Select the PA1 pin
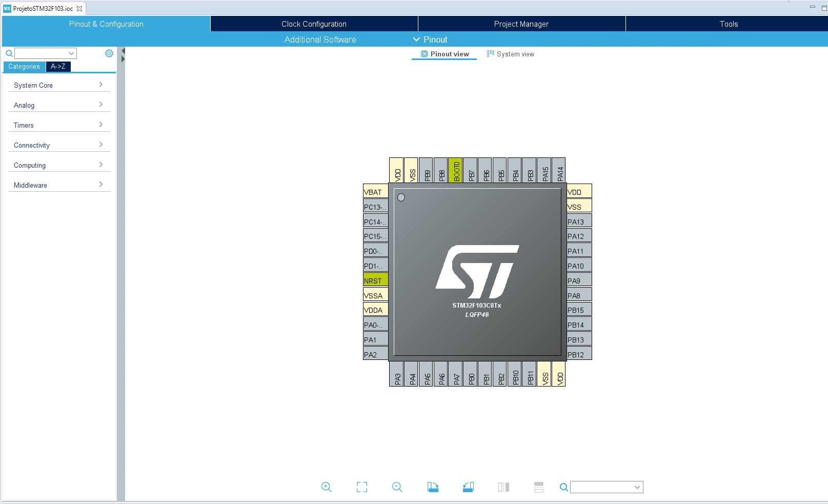Screen dimensions: 828x504 pyautogui.click(x=375, y=339)
